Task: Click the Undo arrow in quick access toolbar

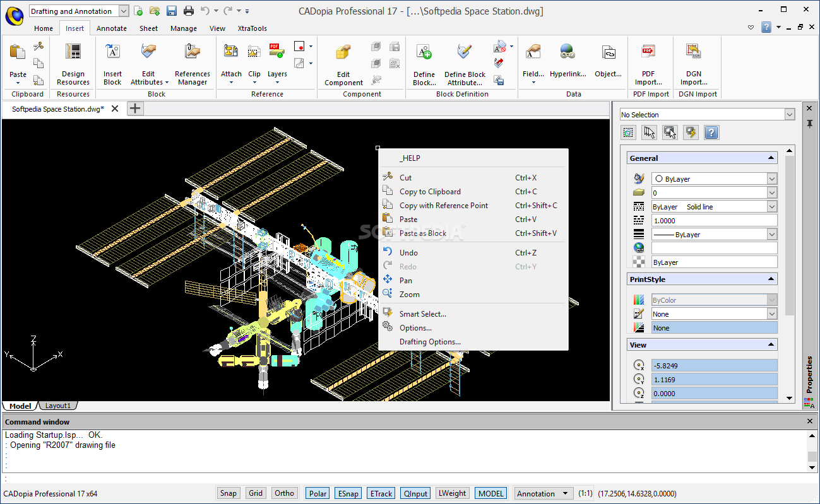Action: 205,11
